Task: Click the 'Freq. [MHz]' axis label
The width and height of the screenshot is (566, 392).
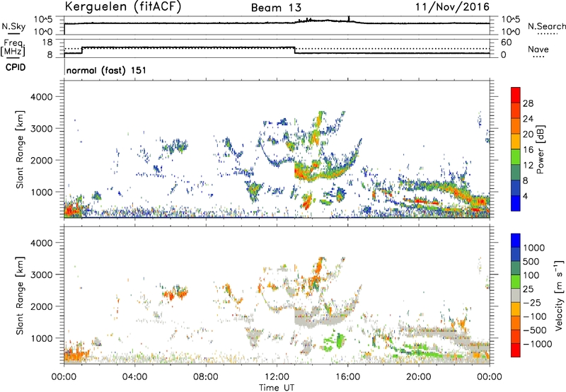Action: 13,47
